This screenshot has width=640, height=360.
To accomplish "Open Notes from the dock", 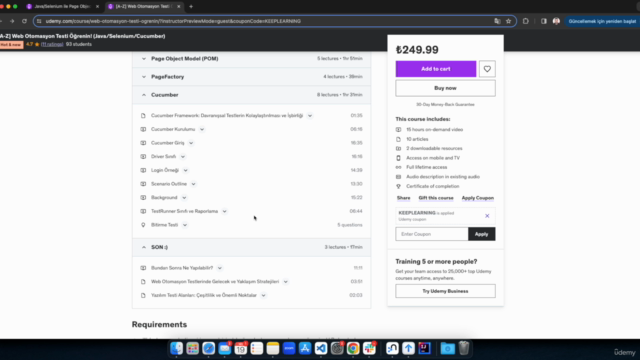I will 273,348.
